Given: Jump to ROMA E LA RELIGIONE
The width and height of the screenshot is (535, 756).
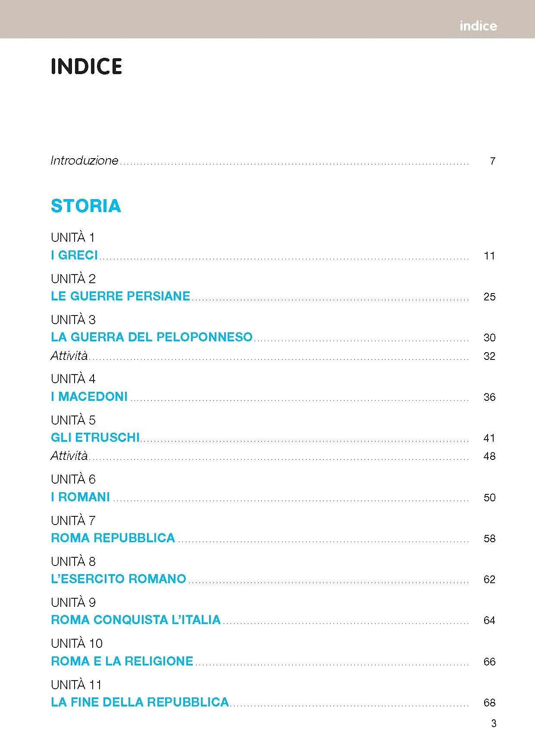Looking at the screenshot, I should pos(122,661).
